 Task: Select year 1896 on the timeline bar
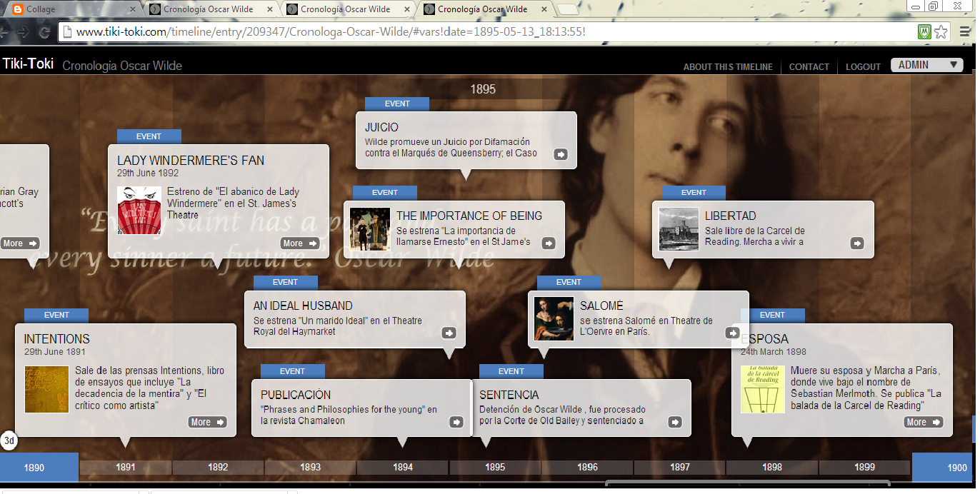[588, 468]
